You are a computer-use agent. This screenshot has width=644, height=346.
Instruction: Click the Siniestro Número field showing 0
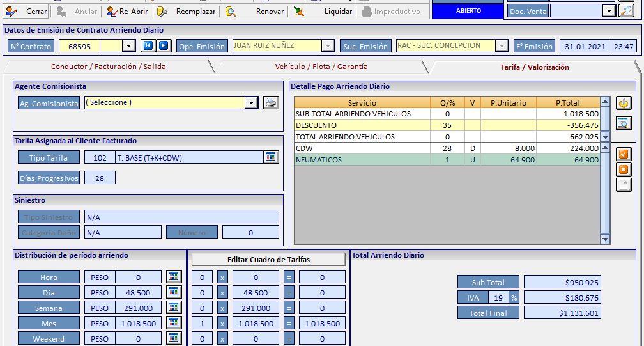[250, 232]
